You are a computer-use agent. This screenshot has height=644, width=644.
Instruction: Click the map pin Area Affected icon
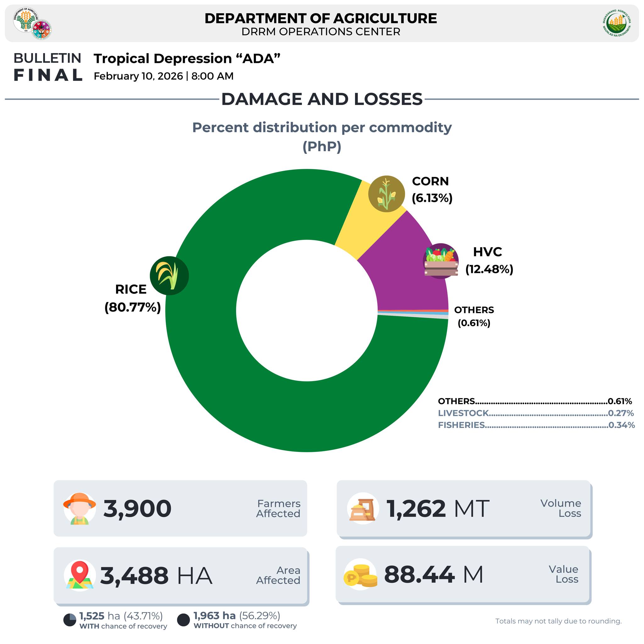80,575
